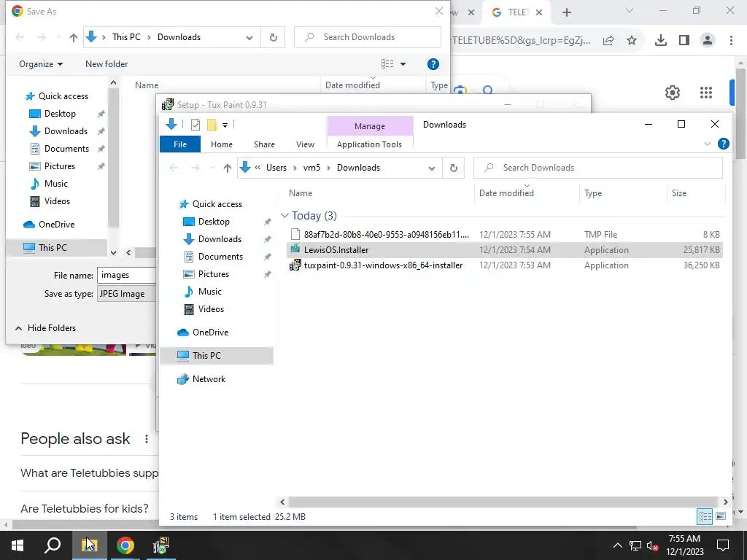Click the Search Downloads box in Explorer
The image size is (747, 560).
[598, 168]
